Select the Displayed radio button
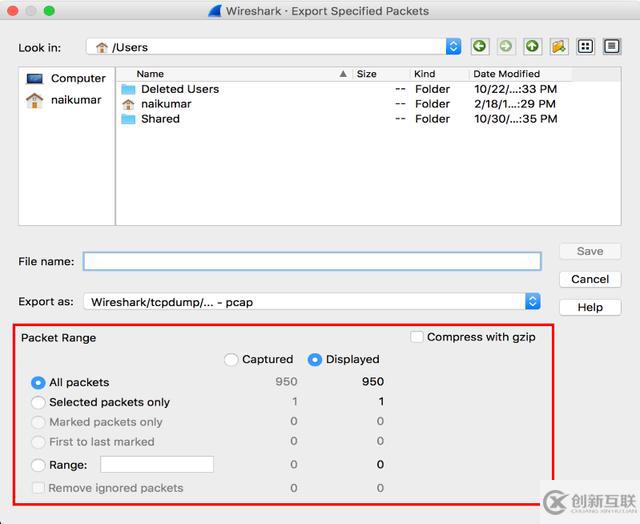This screenshot has height=524, width=640. pos(315,360)
